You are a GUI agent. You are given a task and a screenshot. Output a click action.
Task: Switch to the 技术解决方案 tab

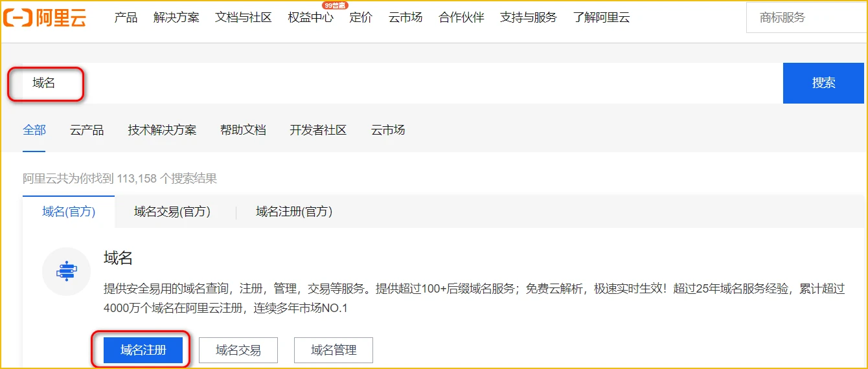[x=162, y=130]
